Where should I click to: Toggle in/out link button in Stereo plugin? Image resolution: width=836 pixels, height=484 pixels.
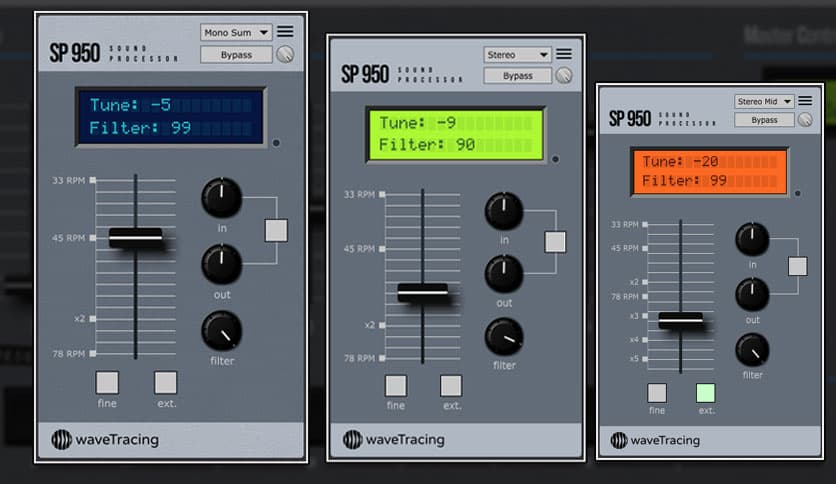click(x=555, y=242)
